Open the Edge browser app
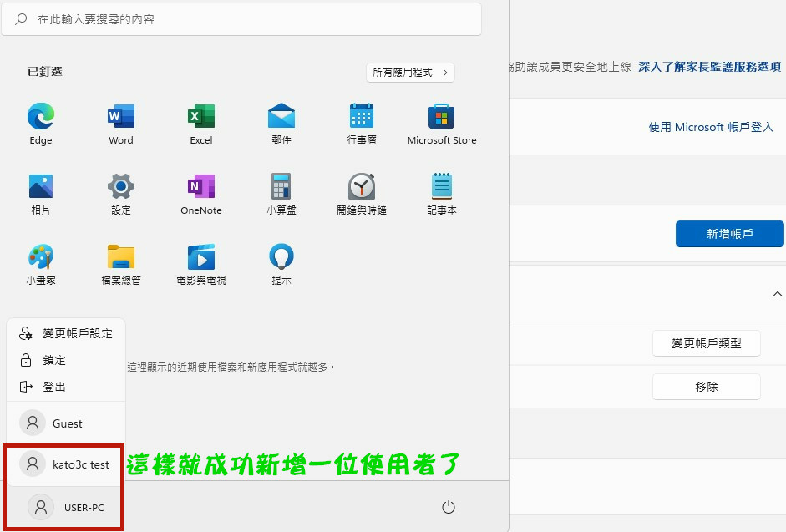Screen dimensions: 786x532 point(41,124)
